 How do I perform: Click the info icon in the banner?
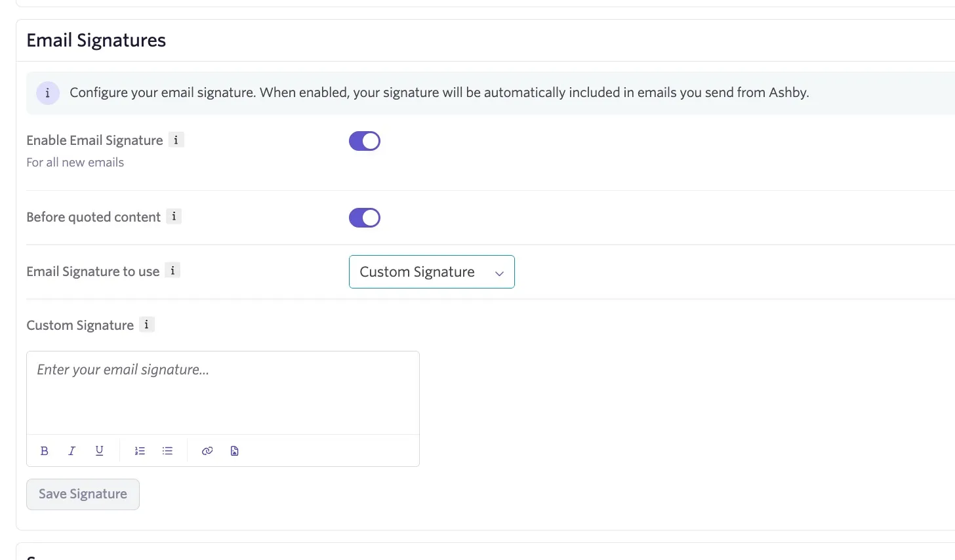(x=47, y=93)
